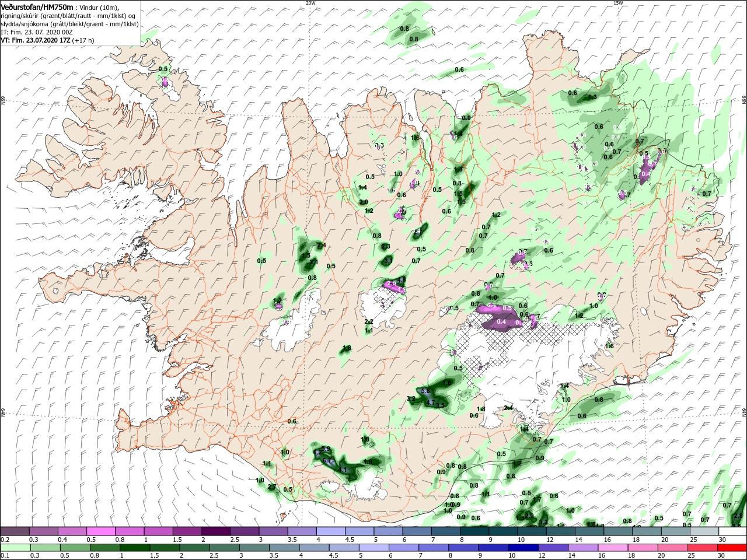The image size is (747, 560).
Task: Pick violet rain swatch between 14 and 16
Action: (582, 548)
